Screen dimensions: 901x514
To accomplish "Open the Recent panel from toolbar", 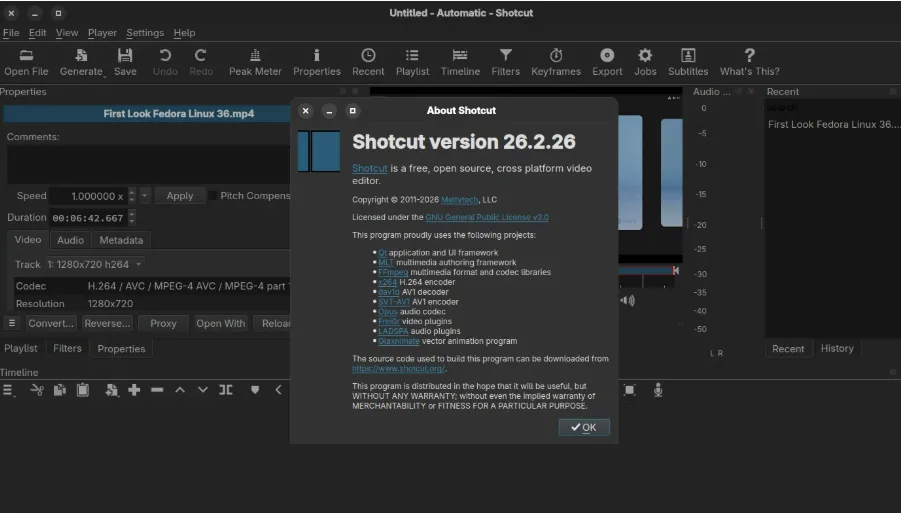I will coord(368,62).
